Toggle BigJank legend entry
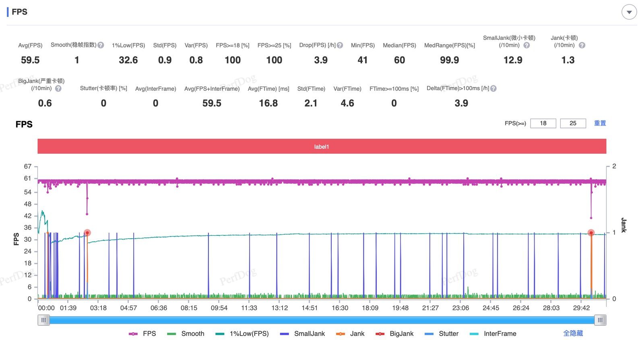This screenshot has height=340, width=644. coord(394,334)
